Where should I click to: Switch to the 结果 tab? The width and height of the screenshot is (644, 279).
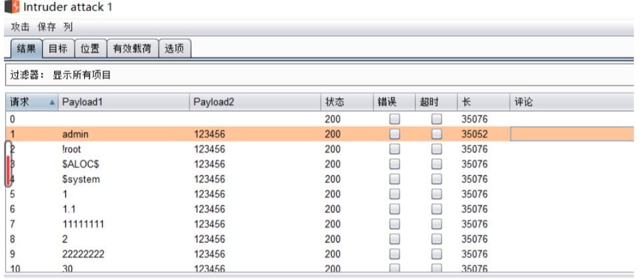26,49
